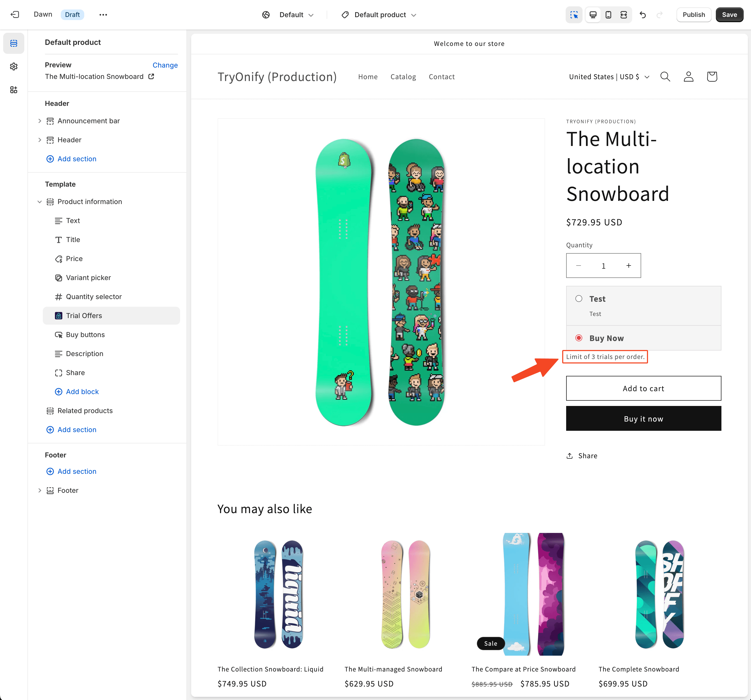751x700 pixels.
Task: Open the Default product template dropdown
Action: tap(379, 14)
